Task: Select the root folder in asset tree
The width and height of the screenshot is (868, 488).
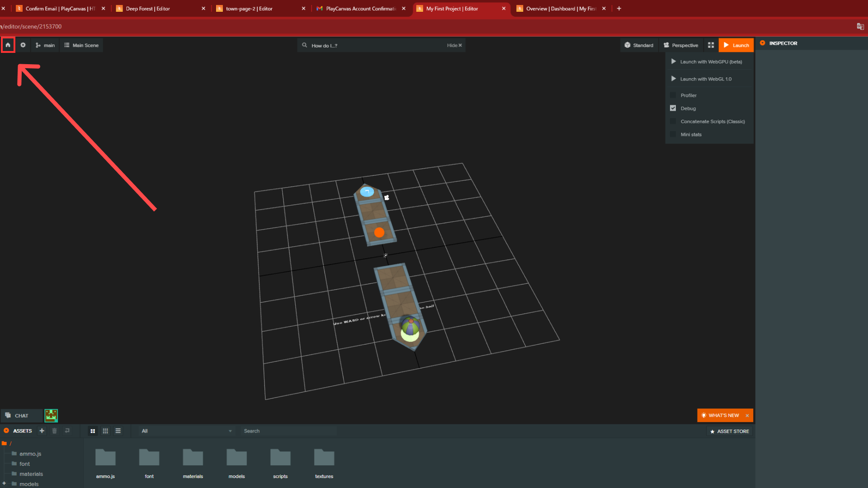Action: [x=7, y=444]
